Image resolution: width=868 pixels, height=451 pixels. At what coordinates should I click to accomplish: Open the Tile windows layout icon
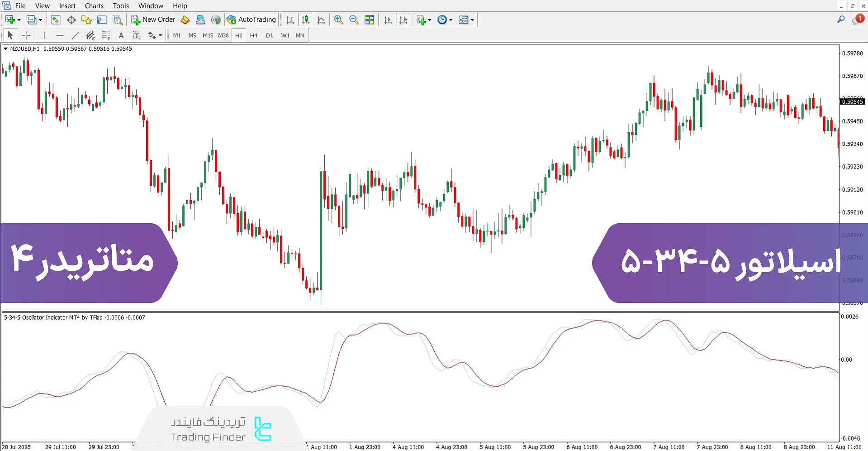pyautogui.click(x=370, y=19)
